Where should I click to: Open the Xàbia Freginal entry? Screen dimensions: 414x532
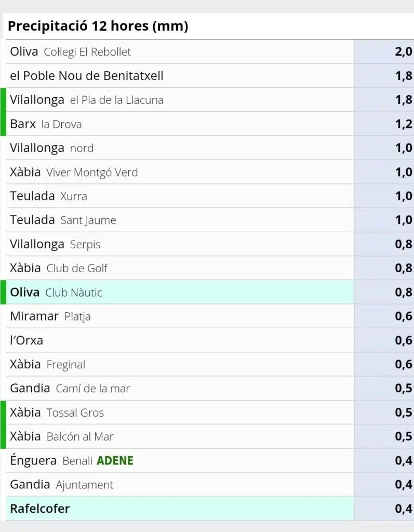click(210, 365)
